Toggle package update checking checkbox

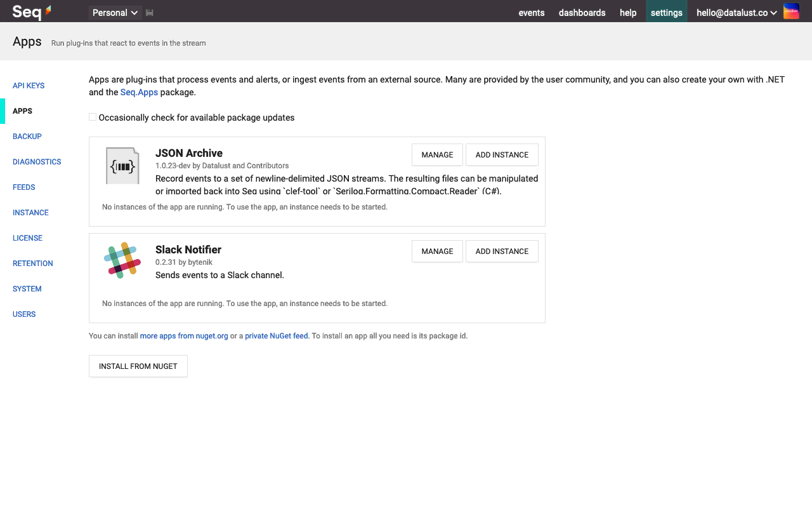pos(93,117)
